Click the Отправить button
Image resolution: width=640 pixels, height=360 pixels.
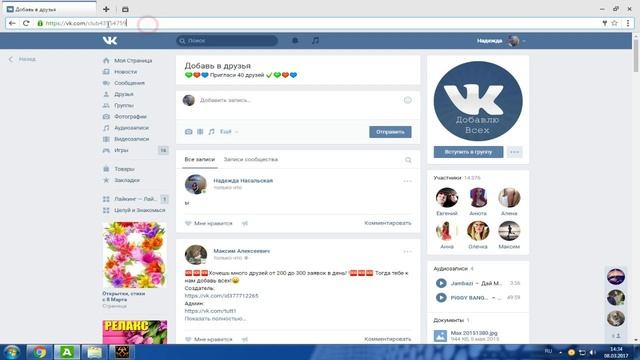coord(390,132)
